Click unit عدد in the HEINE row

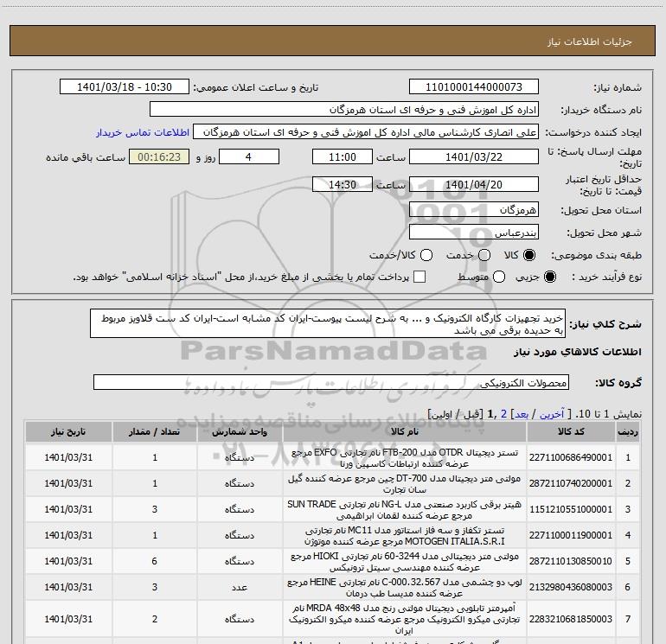(240, 587)
